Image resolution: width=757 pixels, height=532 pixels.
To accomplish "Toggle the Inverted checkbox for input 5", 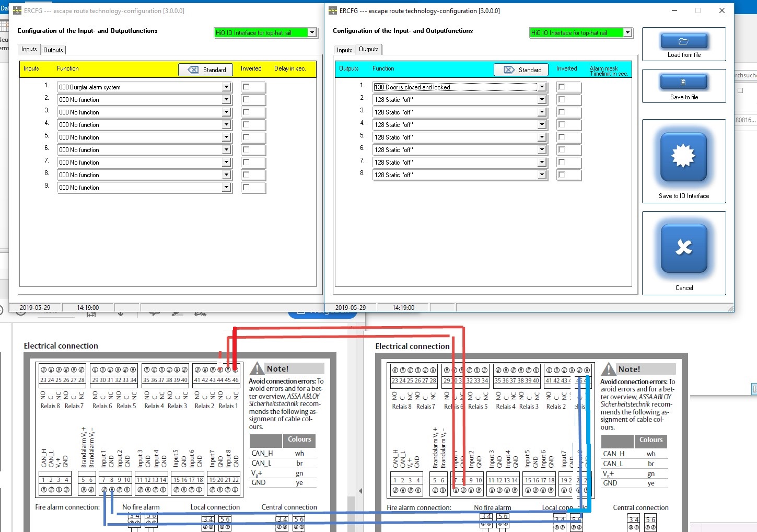I will click(x=246, y=137).
